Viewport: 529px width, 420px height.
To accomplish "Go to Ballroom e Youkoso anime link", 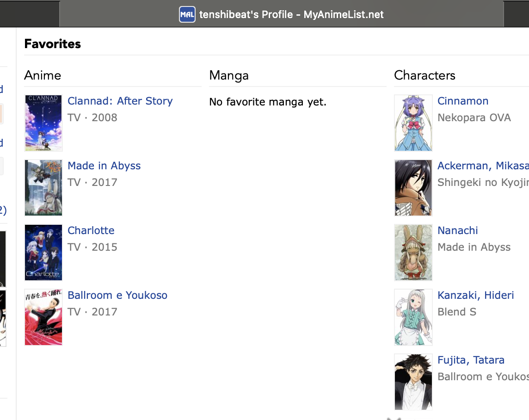I will coord(117,296).
